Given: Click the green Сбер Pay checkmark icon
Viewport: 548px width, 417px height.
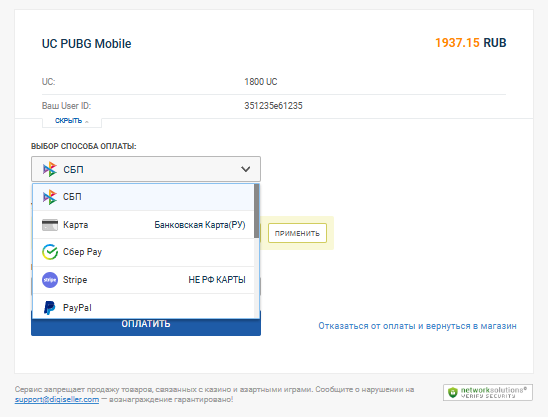Looking at the screenshot, I should (x=50, y=252).
